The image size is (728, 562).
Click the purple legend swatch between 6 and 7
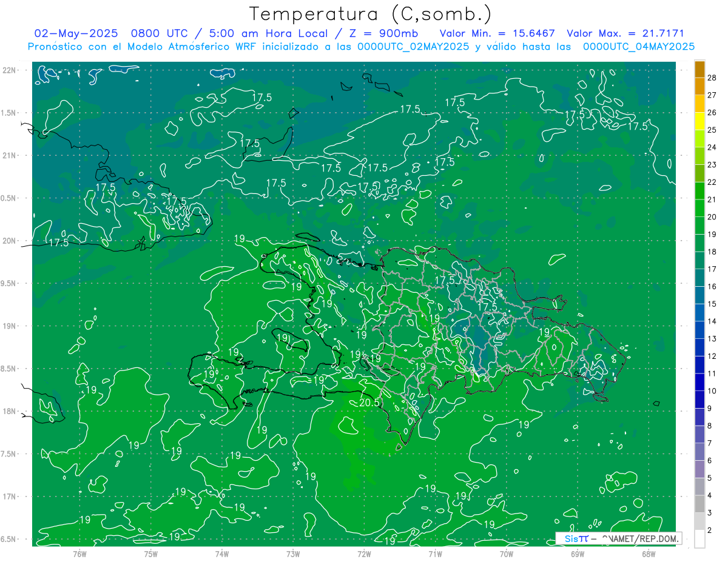699,452
